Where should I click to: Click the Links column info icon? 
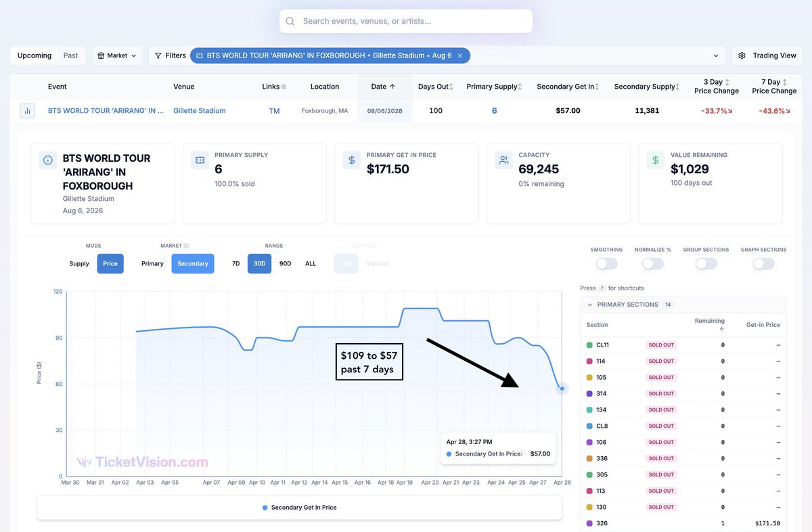click(x=284, y=87)
